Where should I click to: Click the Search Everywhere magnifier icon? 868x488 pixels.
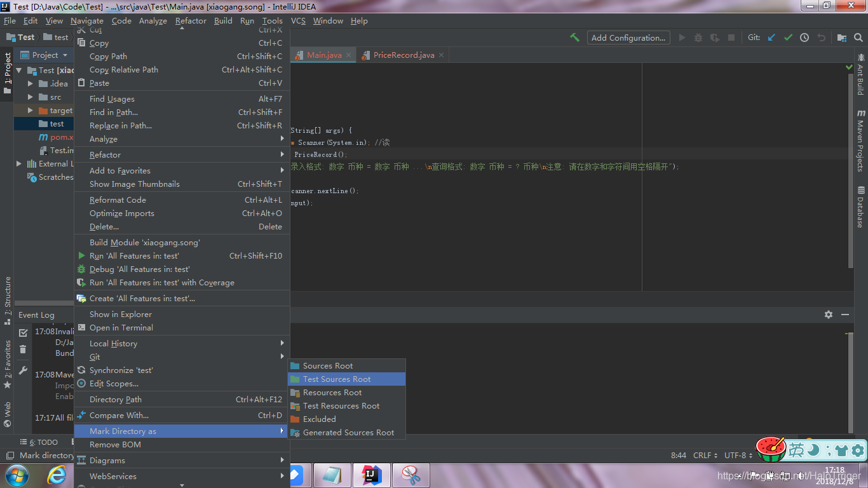(x=858, y=37)
